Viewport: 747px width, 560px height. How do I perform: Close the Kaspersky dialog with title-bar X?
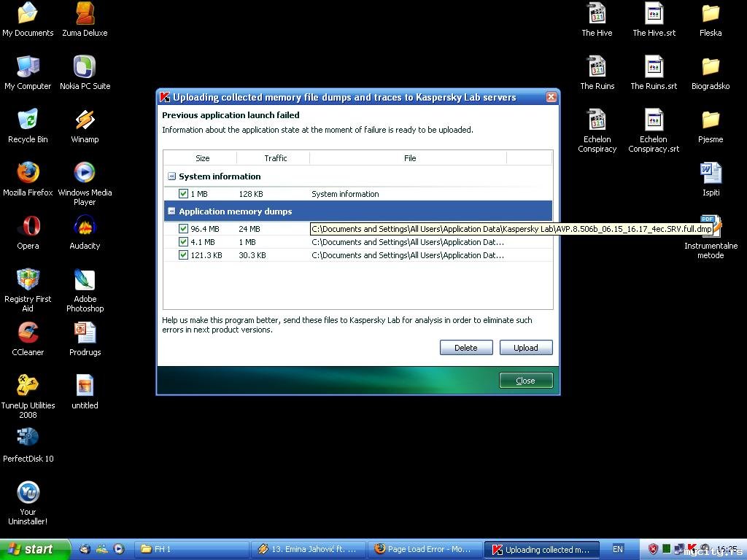click(551, 97)
